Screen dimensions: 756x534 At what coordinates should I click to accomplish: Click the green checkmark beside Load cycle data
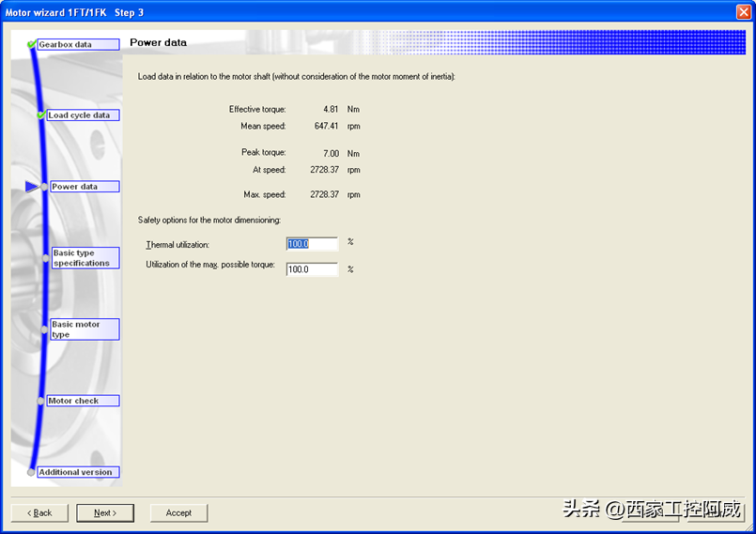[40, 115]
